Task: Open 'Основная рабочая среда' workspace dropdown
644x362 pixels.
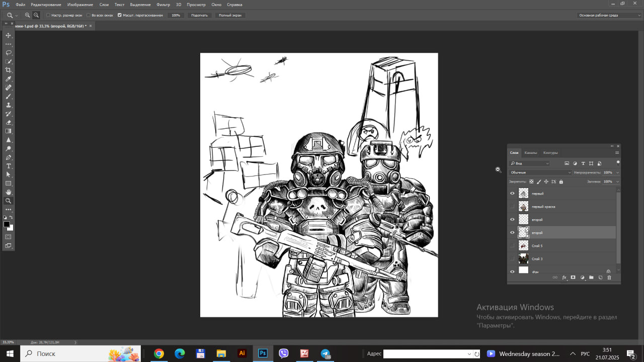Action: [x=609, y=15]
